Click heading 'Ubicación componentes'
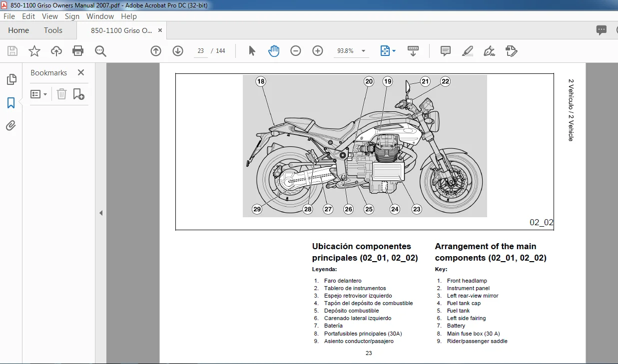The width and height of the screenshot is (618, 364). tap(362, 246)
